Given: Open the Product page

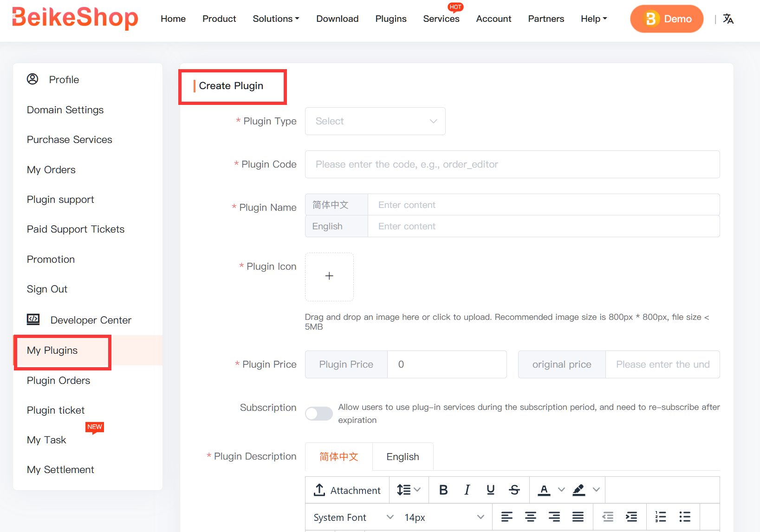Looking at the screenshot, I should [219, 19].
